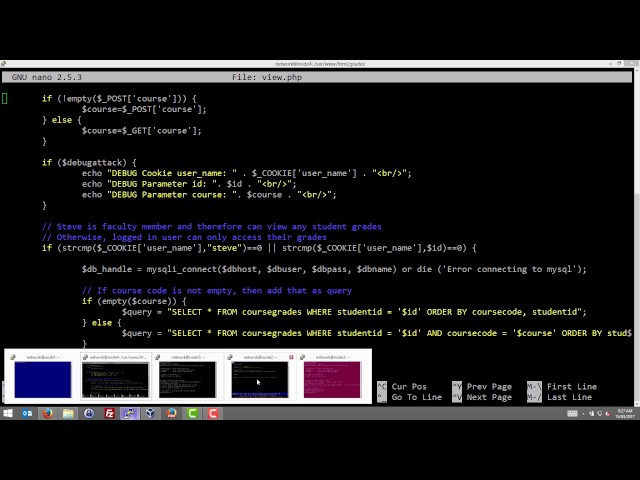Screen dimensions: 640x480
Task: Open the blue padlock app on taskbar
Action: click(x=89, y=413)
